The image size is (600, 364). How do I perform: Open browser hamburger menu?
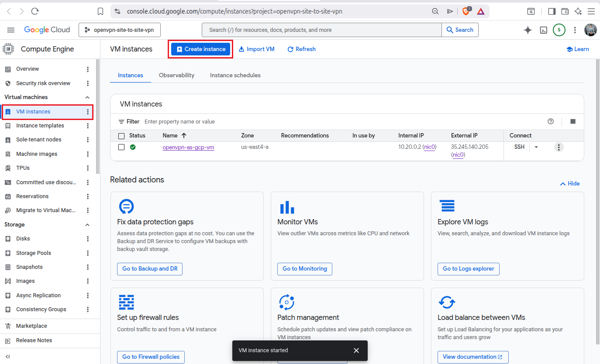[x=591, y=11]
